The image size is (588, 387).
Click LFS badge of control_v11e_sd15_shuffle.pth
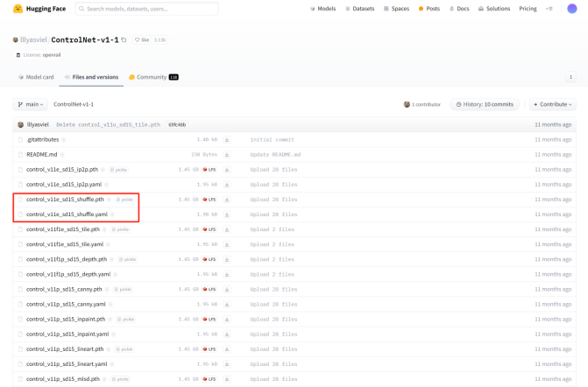coord(209,200)
